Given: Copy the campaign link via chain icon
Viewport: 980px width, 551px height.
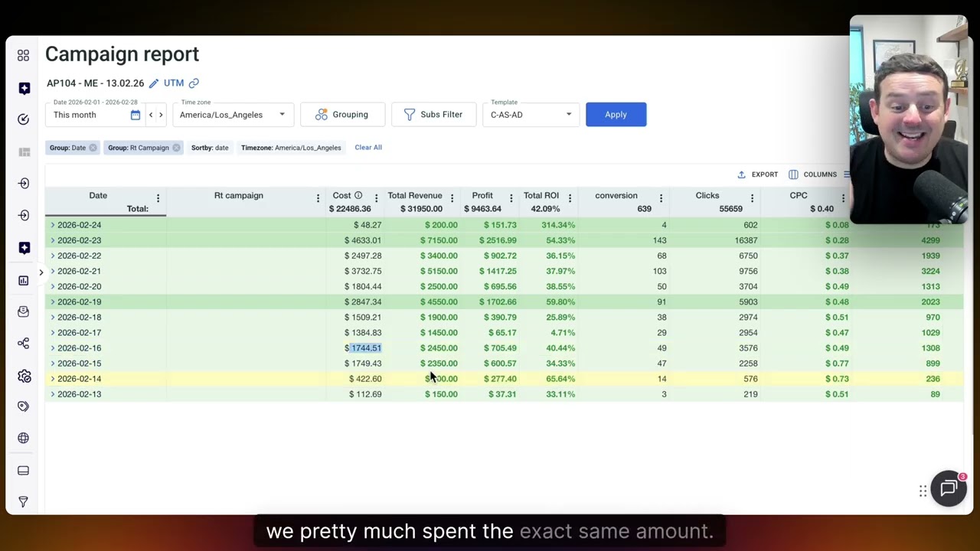Looking at the screenshot, I should pos(194,83).
